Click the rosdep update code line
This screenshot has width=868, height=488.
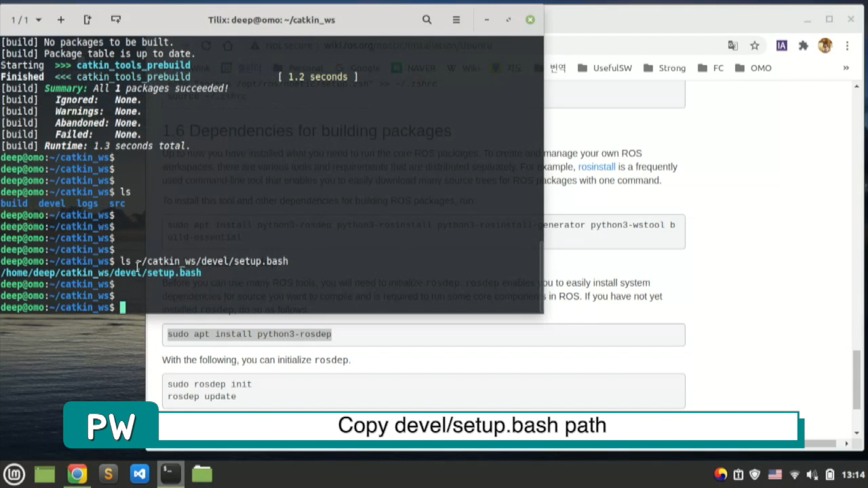click(201, 396)
